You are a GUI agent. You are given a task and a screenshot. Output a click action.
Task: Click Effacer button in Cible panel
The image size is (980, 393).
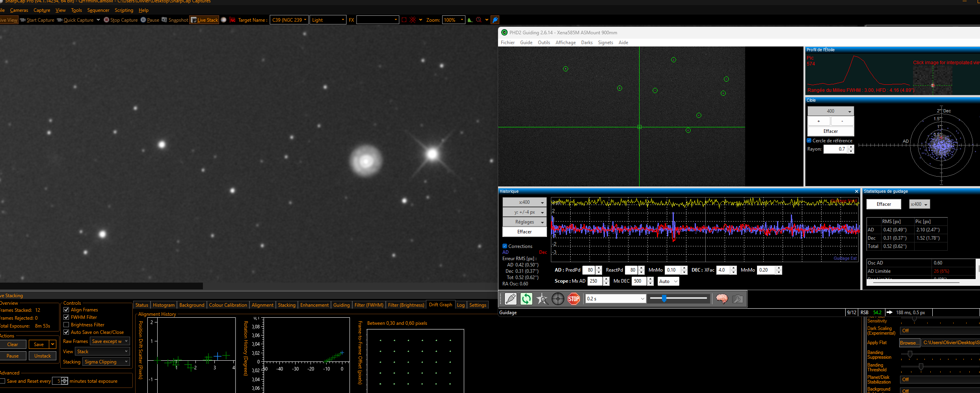[831, 131]
